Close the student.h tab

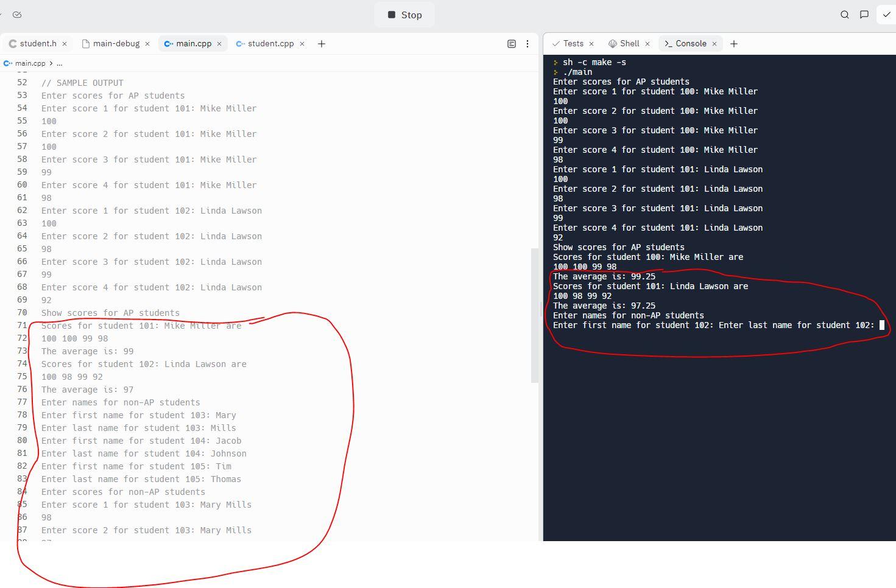coord(65,43)
